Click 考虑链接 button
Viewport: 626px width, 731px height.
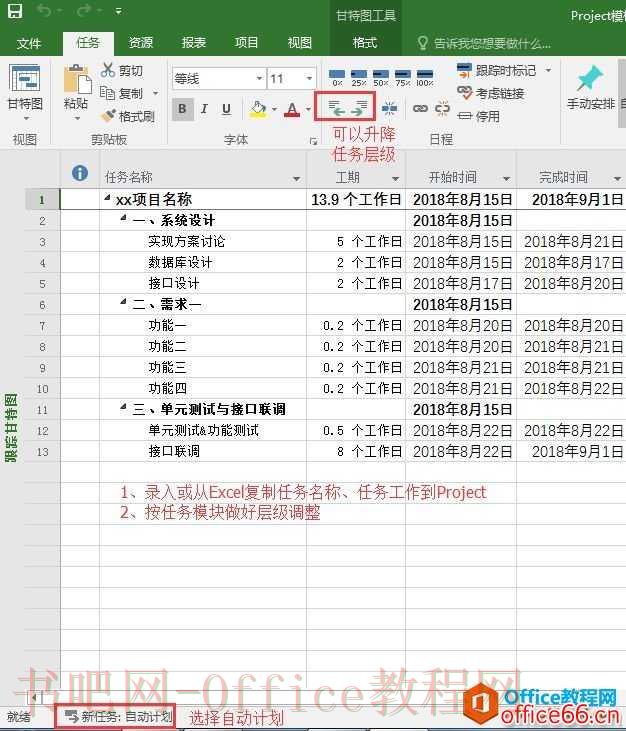click(x=491, y=93)
